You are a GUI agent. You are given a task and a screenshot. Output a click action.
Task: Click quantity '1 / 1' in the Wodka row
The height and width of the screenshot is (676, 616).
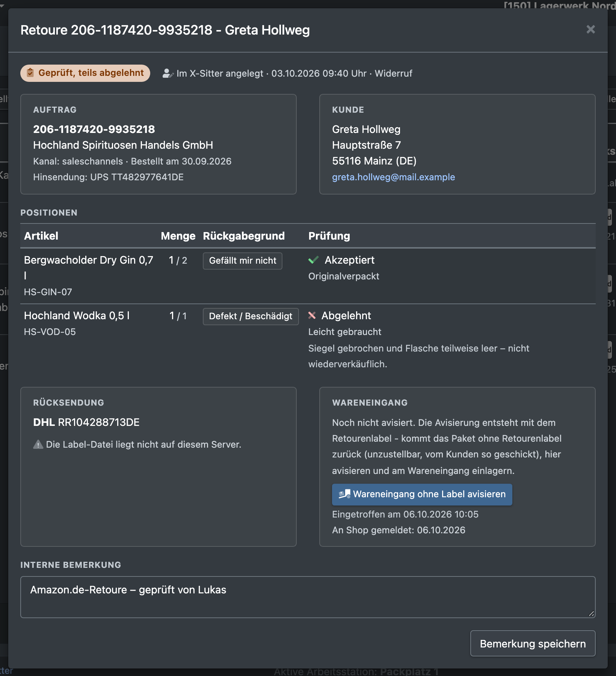point(178,316)
